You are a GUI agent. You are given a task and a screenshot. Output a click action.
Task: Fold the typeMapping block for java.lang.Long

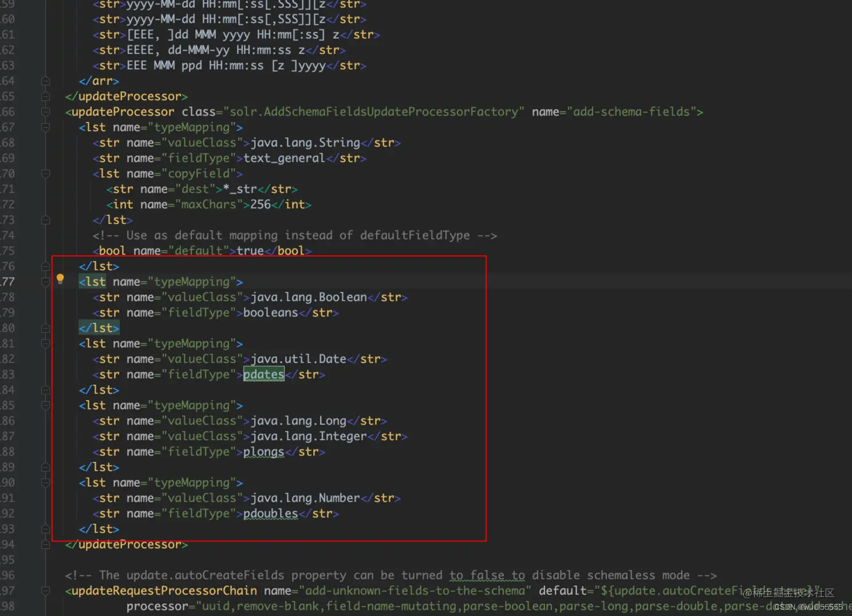tap(46, 405)
